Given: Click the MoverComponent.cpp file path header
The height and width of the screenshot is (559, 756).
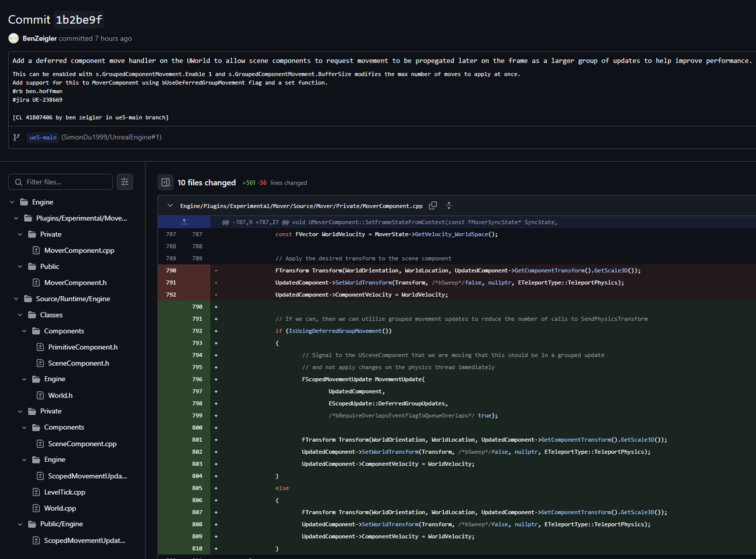Looking at the screenshot, I should (301, 205).
